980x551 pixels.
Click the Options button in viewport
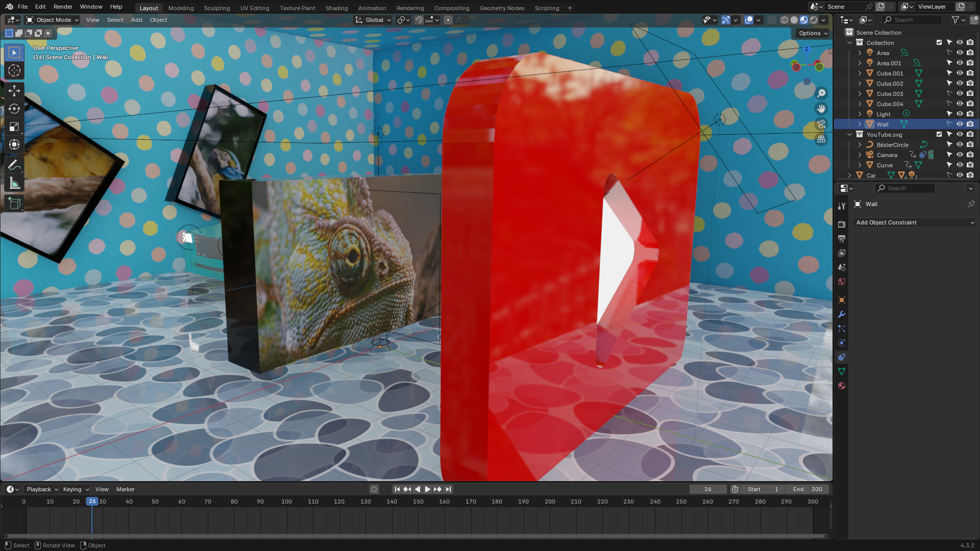[813, 33]
